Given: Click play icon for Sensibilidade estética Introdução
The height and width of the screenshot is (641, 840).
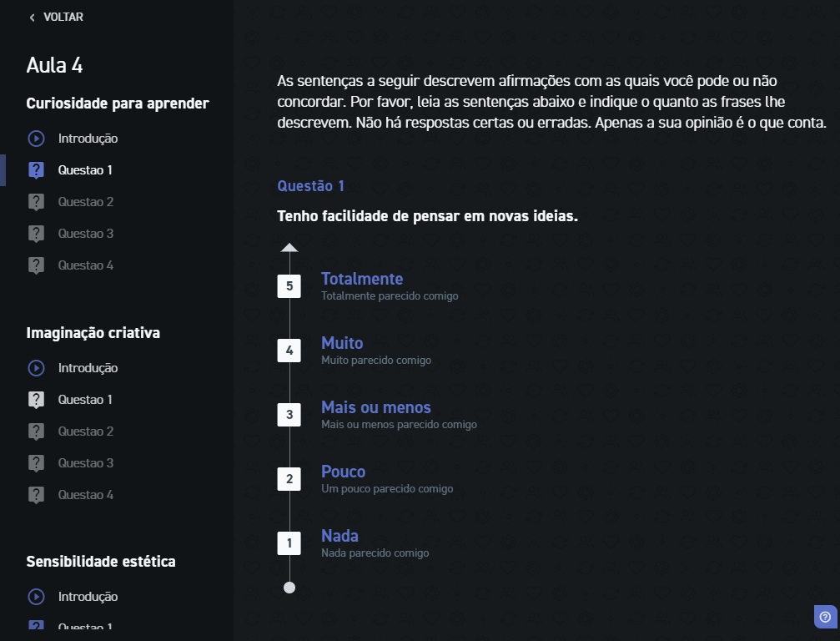Looking at the screenshot, I should coord(36,597).
